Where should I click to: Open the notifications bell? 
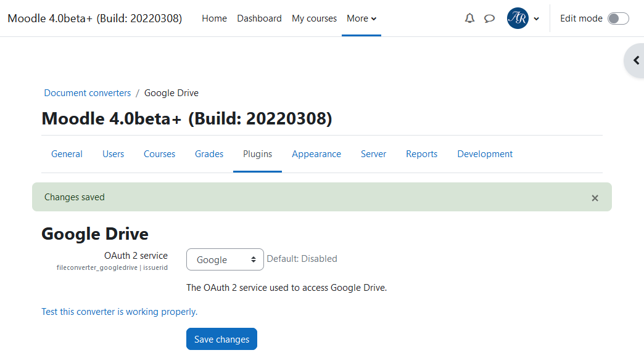469,18
